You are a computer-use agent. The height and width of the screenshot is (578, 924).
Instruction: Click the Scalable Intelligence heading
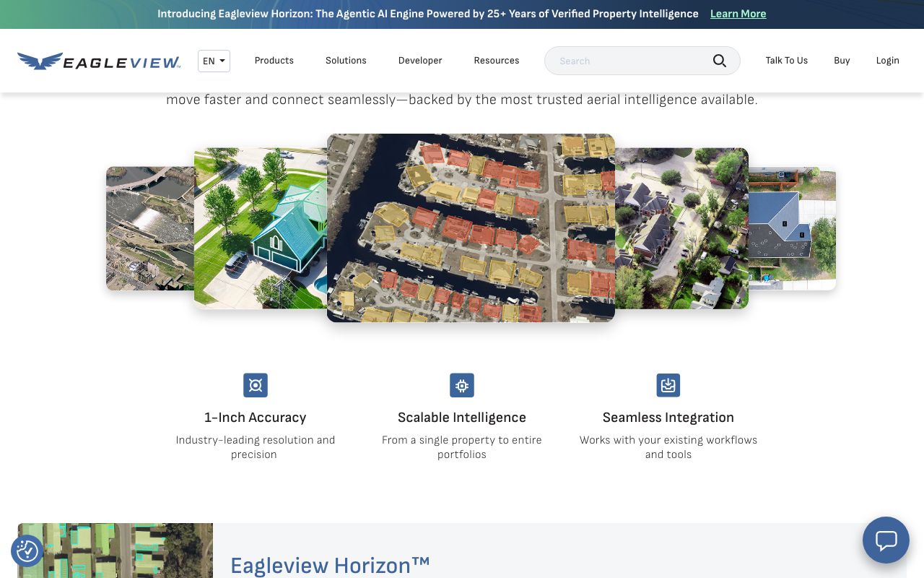tap(462, 418)
